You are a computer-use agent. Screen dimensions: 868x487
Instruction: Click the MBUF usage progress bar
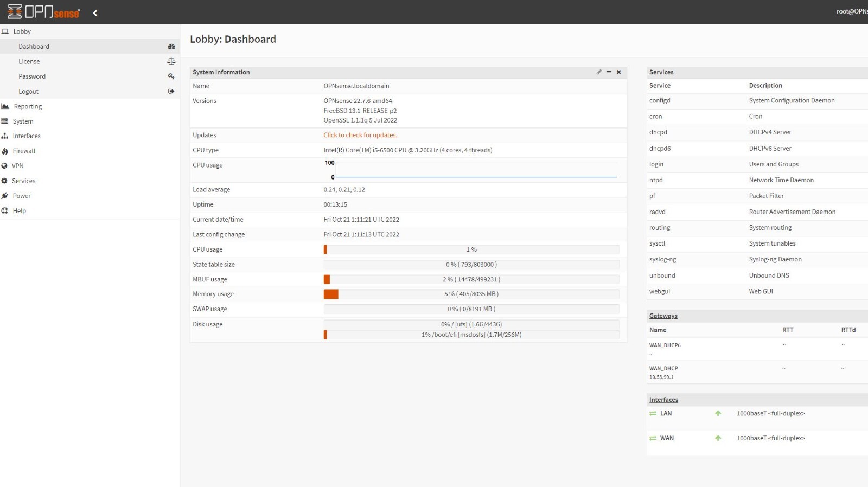pos(471,279)
